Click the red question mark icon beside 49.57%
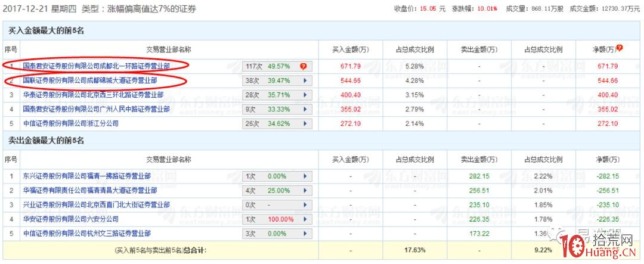 click(304, 66)
